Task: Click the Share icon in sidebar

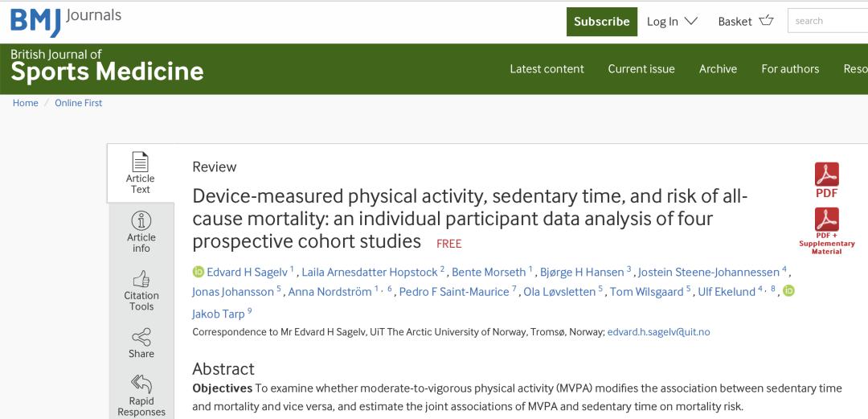Action: pyautogui.click(x=141, y=337)
